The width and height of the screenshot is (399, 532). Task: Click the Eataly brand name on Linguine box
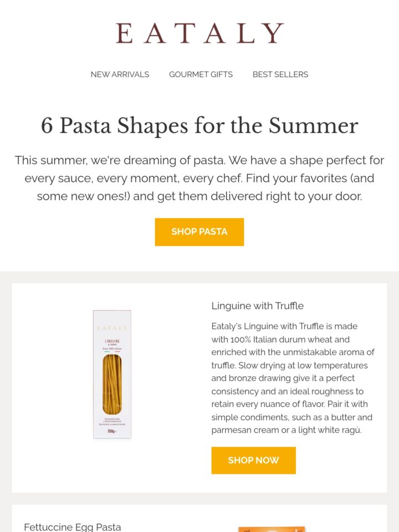point(112,328)
